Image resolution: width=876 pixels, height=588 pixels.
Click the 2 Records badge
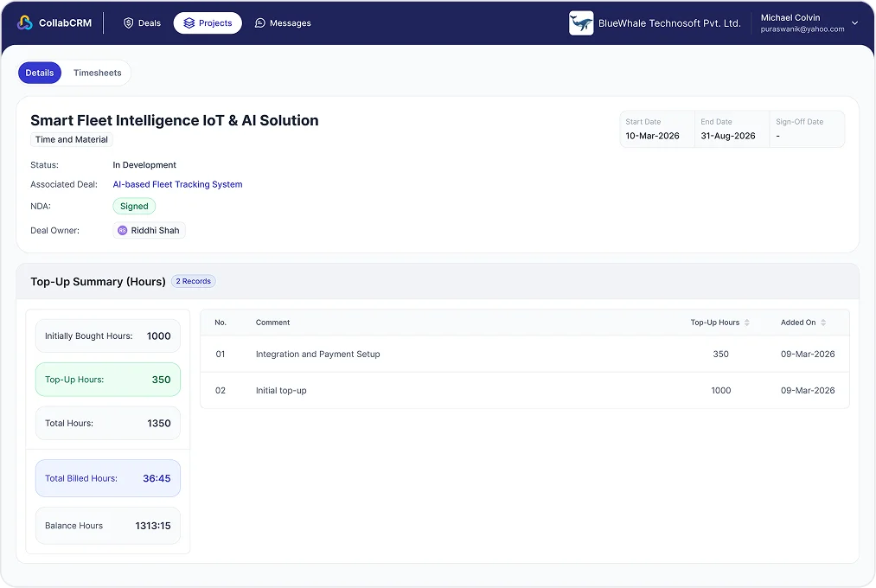(x=194, y=281)
